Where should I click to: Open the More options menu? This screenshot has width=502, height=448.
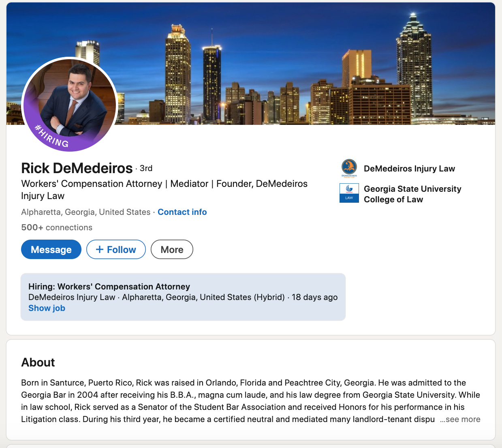(172, 249)
